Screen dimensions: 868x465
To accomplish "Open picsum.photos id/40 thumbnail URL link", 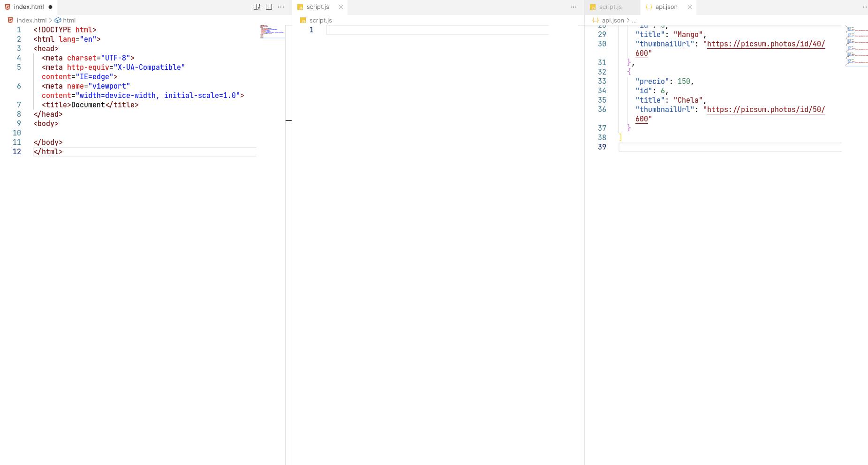I will (x=766, y=44).
